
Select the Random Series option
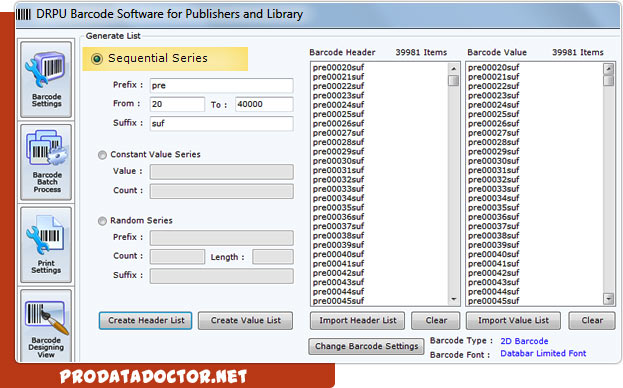tap(103, 221)
